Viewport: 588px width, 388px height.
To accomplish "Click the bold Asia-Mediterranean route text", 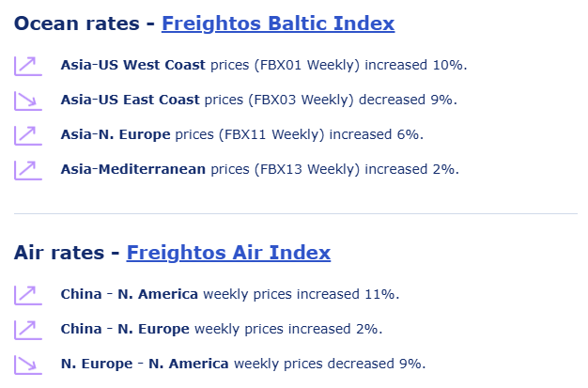I will (133, 169).
